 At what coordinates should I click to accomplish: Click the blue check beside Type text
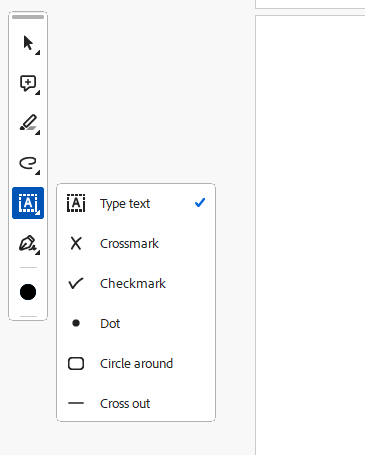pos(200,202)
